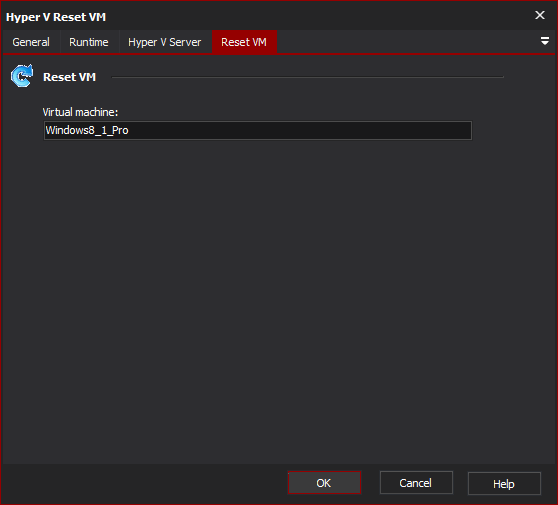Close the Hyper V Reset VM dialog
Image resolution: width=558 pixels, height=505 pixels.
click(x=540, y=15)
